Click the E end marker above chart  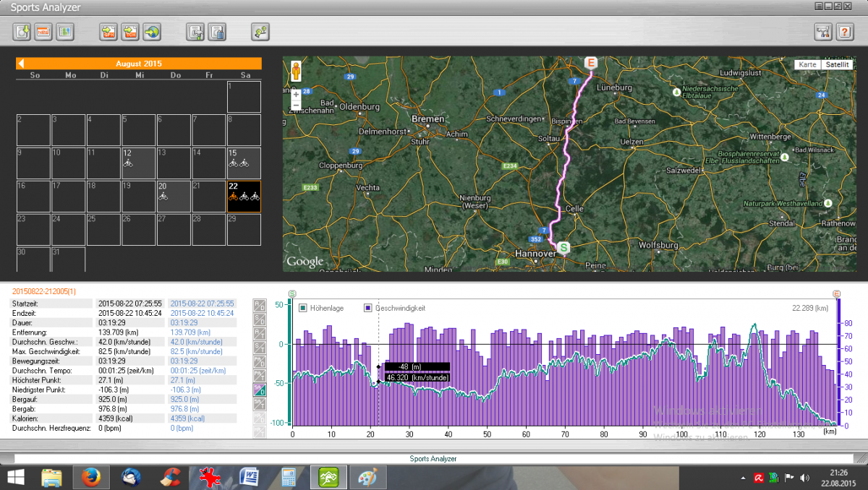(837, 293)
